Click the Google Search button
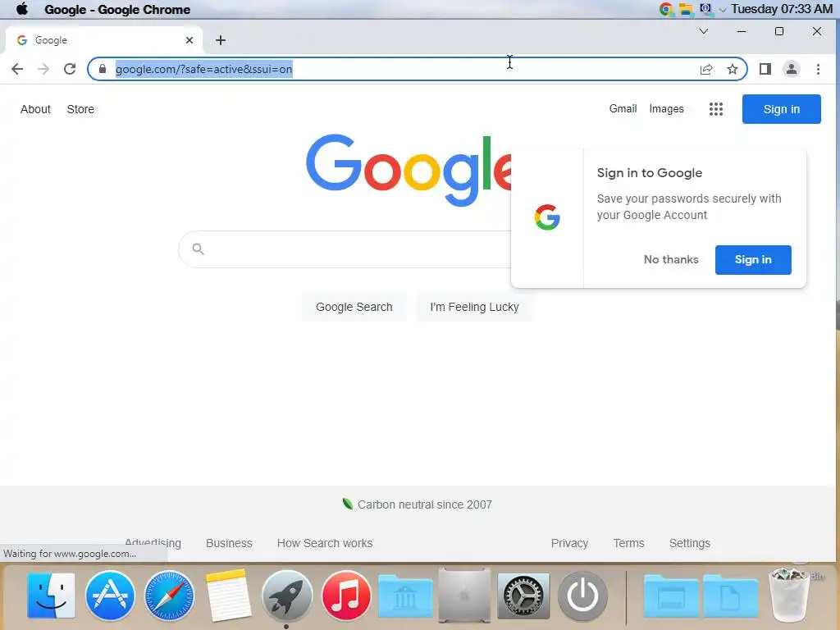 click(x=354, y=307)
